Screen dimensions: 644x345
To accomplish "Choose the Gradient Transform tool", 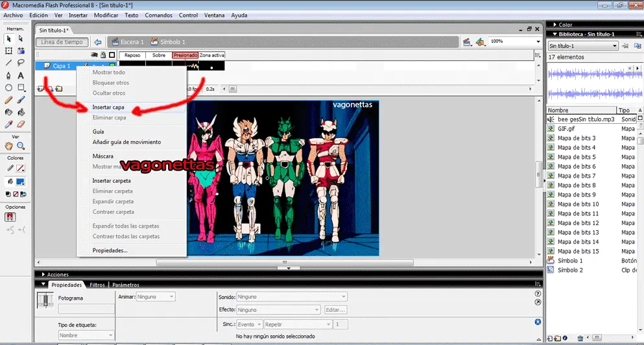I will [x=21, y=51].
